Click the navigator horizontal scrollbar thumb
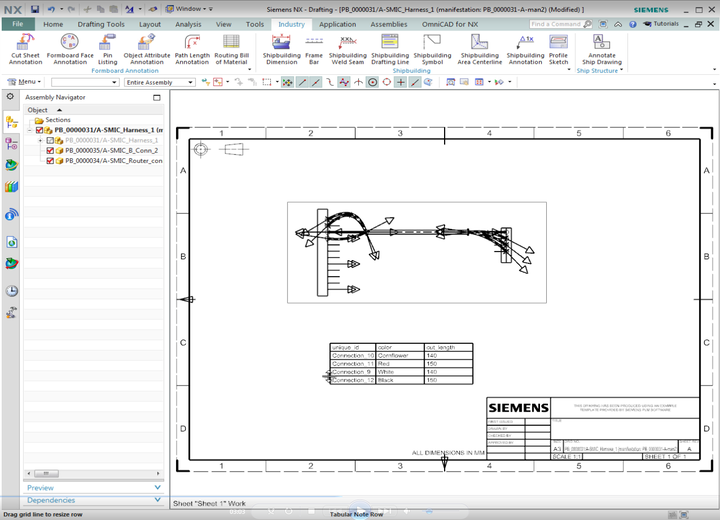 46,473
